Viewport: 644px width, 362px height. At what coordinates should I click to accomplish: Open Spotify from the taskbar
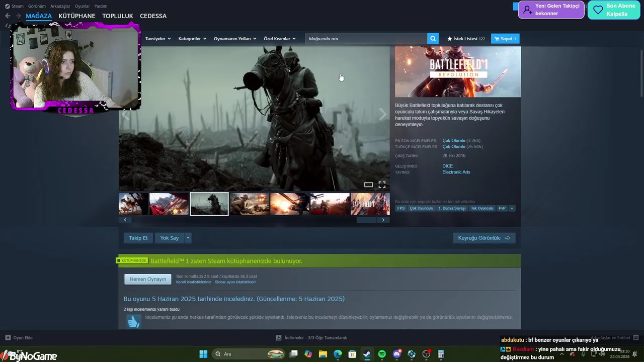pos(382,354)
